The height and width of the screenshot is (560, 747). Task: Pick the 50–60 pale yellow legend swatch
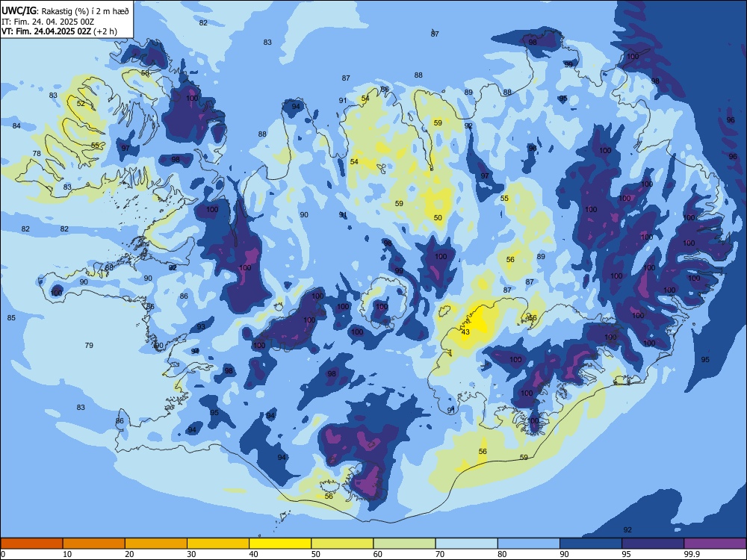(x=343, y=544)
